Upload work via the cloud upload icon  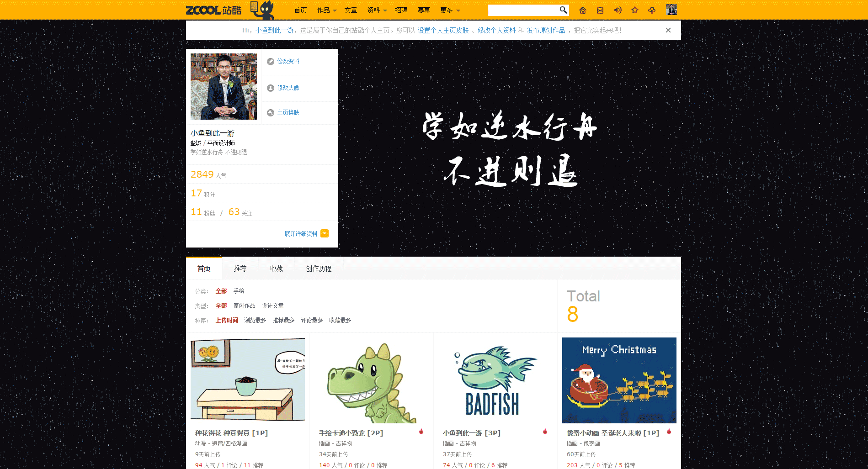pos(652,10)
